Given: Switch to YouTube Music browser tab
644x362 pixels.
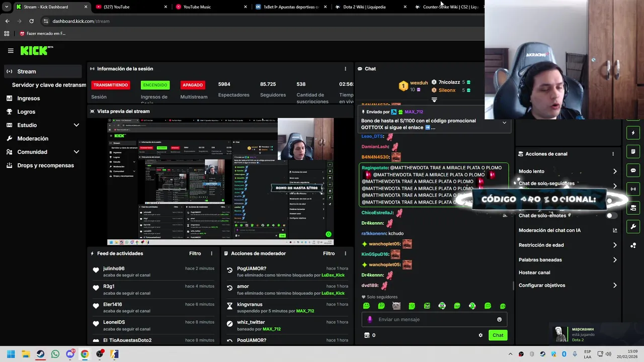Looking at the screenshot, I should pos(211,7).
